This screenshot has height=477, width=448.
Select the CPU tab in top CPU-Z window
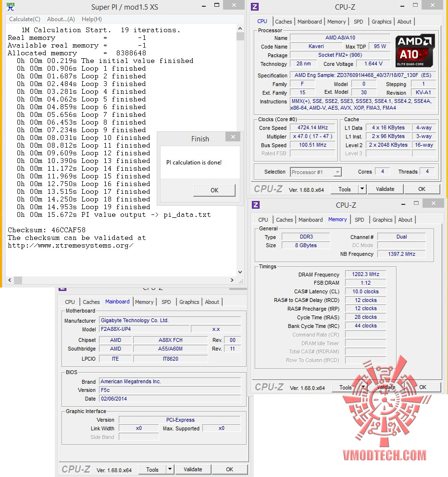pos(262,21)
